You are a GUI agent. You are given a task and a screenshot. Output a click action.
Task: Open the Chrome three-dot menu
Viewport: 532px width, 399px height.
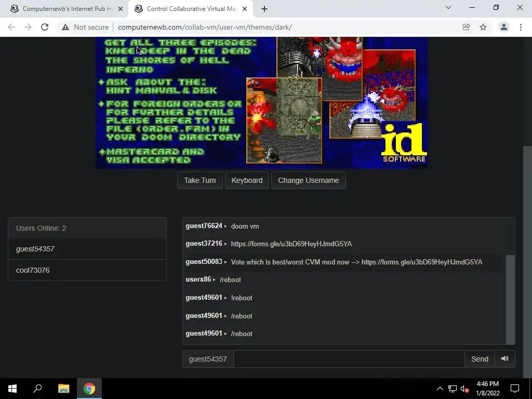521,27
